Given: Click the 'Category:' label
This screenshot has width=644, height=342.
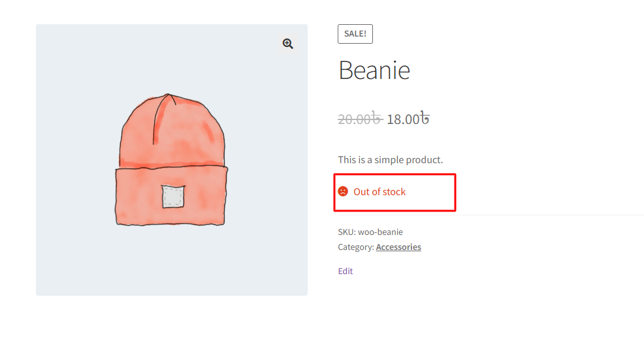Looking at the screenshot, I should pyautogui.click(x=356, y=247).
